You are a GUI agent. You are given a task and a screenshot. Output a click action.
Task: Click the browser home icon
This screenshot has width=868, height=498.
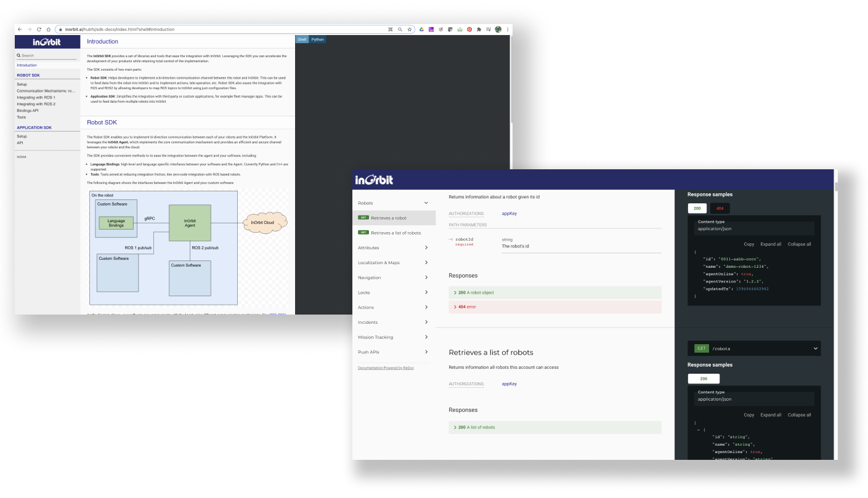click(49, 29)
